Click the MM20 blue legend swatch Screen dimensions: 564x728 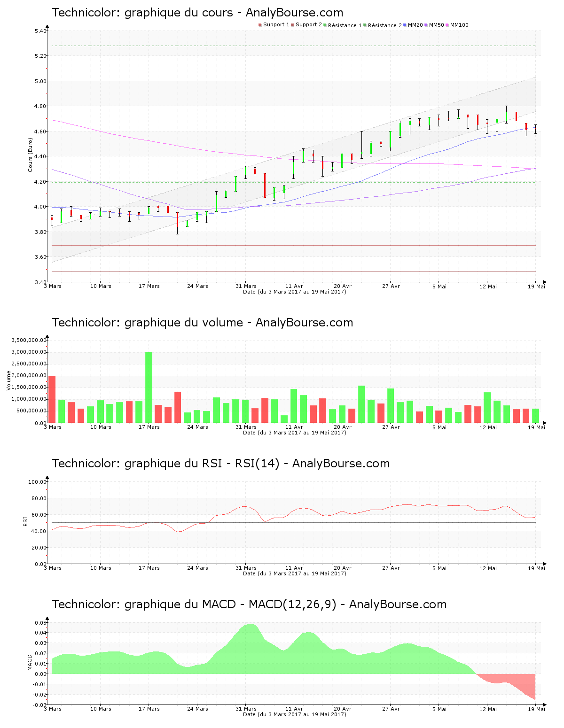tap(405, 25)
